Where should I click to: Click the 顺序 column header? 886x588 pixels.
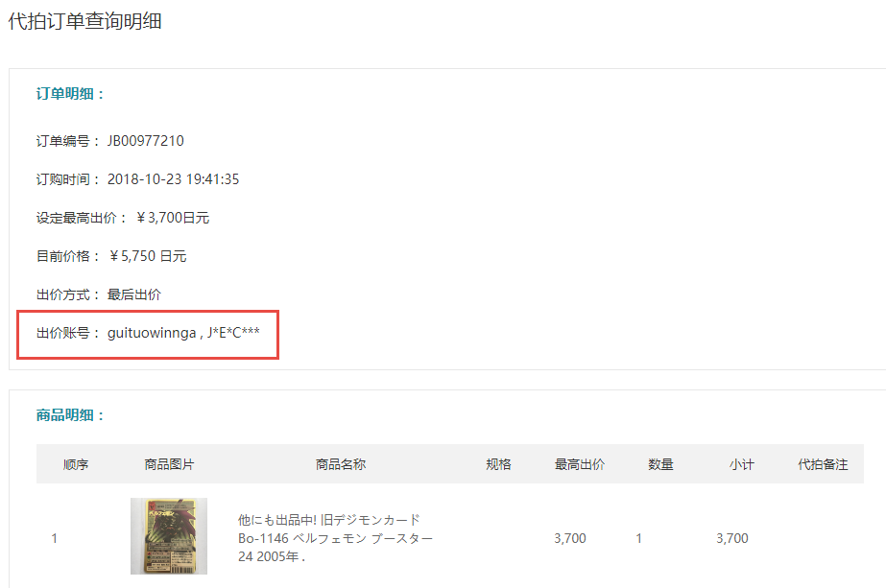pos(76,464)
